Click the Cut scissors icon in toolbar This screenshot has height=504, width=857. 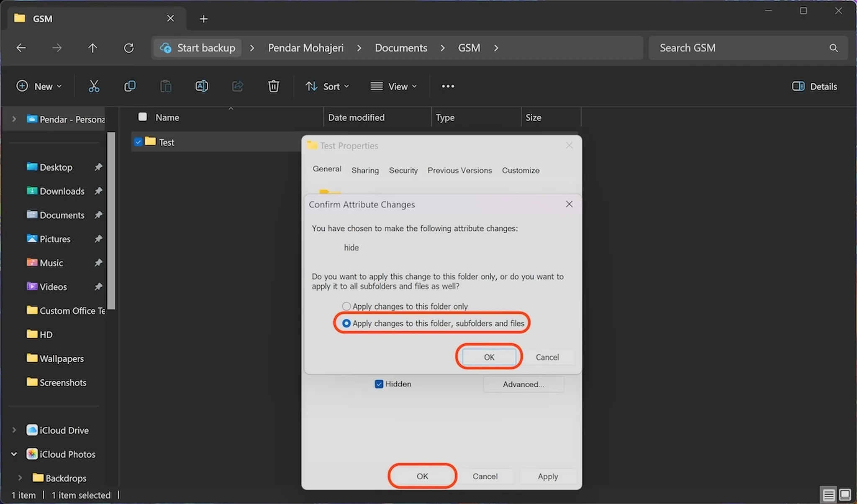pos(94,86)
